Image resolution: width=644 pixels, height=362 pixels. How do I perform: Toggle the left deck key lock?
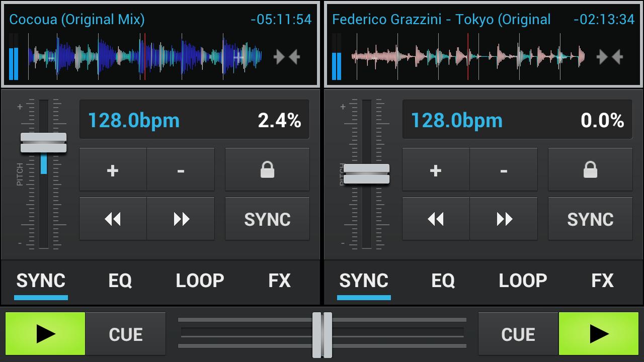tap(267, 169)
